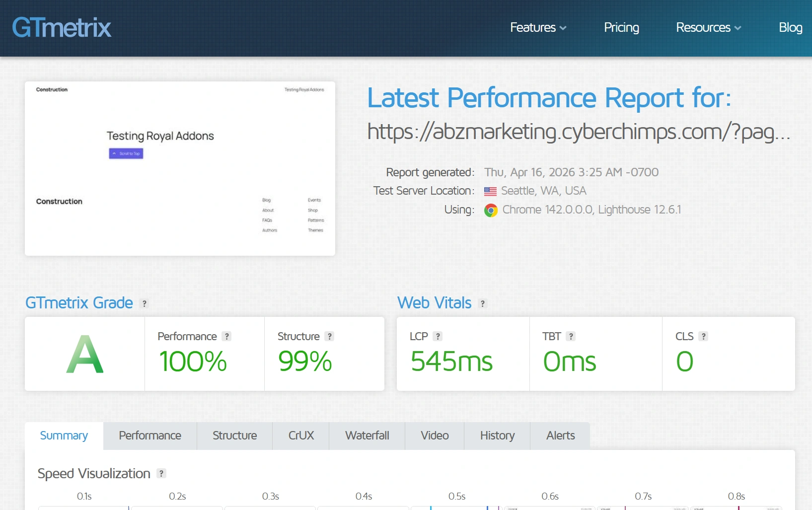The width and height of the screenshot is (812, 510).
Task: Click the 0.1s timeline label
Action: tap(84, 497)
